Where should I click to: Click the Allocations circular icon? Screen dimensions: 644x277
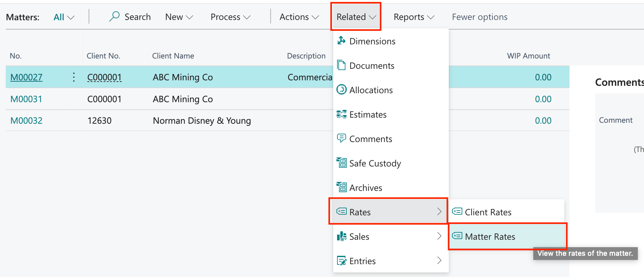[341, 90]
